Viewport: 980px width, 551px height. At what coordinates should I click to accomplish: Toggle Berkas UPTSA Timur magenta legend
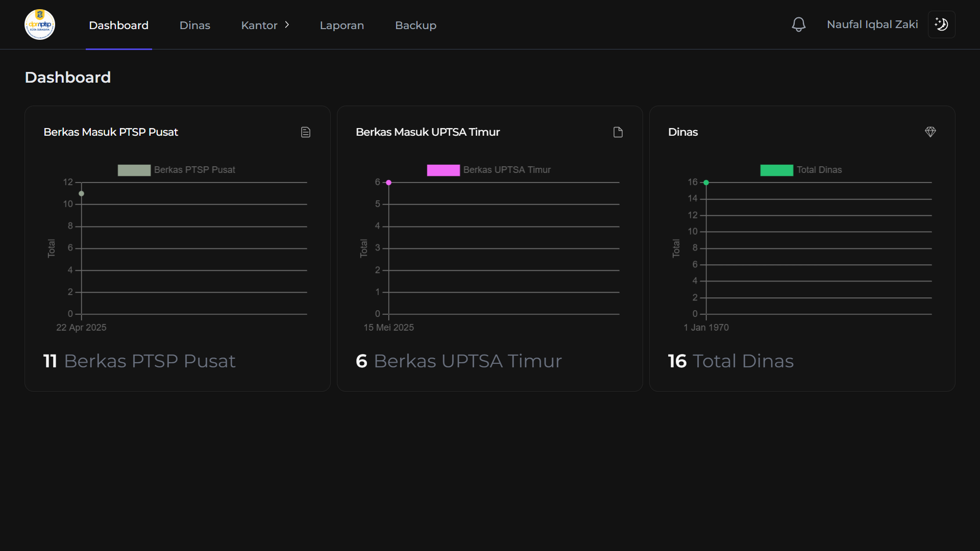443,170
